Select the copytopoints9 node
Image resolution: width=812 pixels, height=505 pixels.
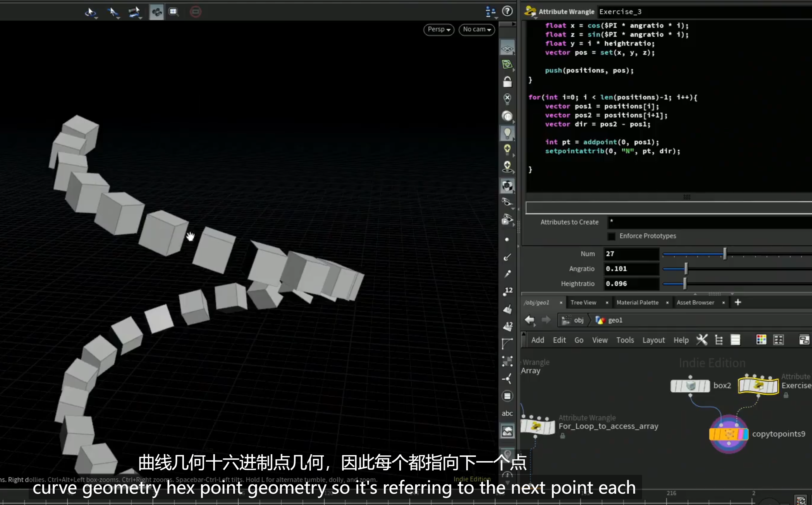729,434
